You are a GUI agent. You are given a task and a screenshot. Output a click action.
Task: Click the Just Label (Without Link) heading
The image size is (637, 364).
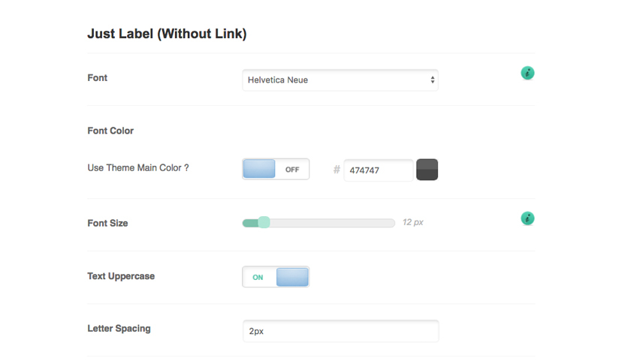167,34
